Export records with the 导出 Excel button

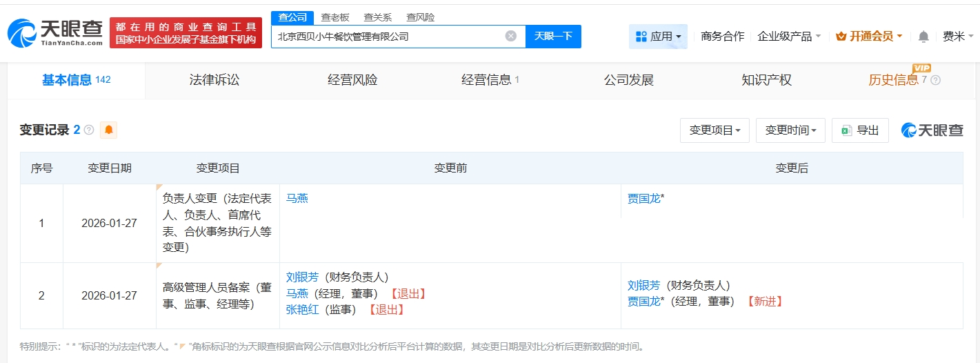860,130
